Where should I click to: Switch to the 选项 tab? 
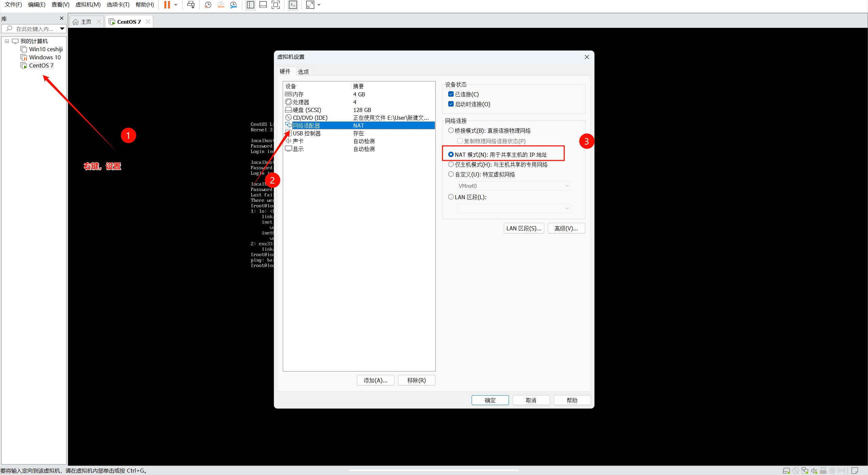[x=303, y=72]
